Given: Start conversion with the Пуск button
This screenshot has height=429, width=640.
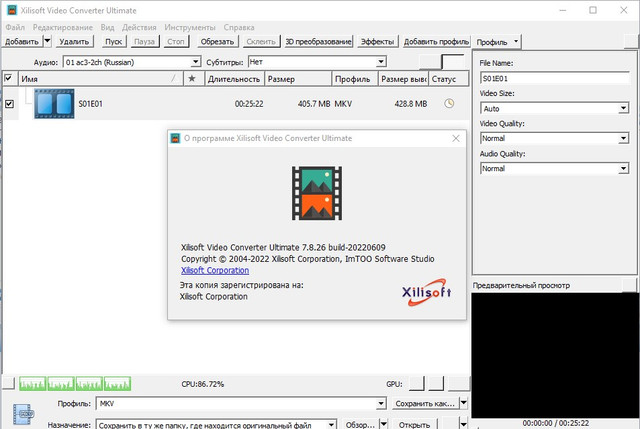Looking at the screenshot, I should click(113, 42).
